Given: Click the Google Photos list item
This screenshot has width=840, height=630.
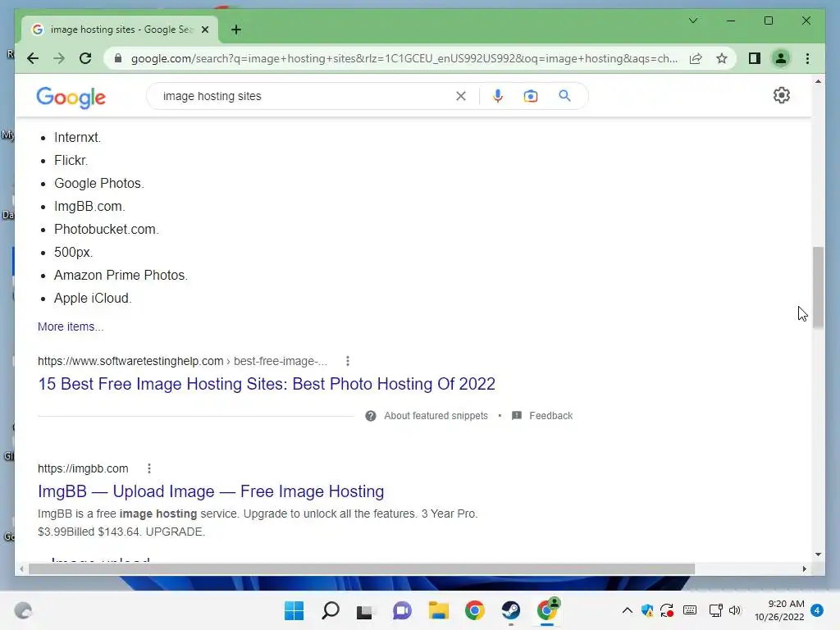Looking at the screenshot, I should click(x=98, y=184).
